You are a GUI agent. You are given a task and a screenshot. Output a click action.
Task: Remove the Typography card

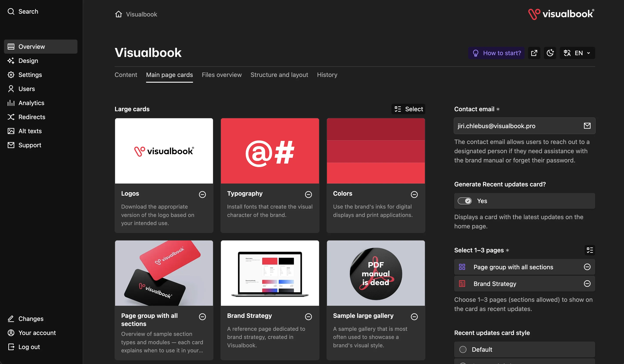point(308,195)
